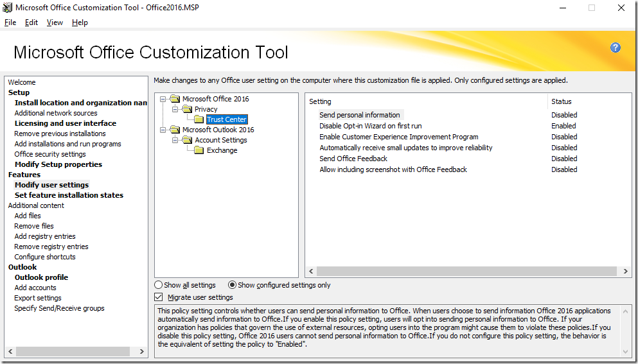Open Outlook profile section
Image resolution: width=638 pixels, height=364 pixels.
(x=41, y=277)
